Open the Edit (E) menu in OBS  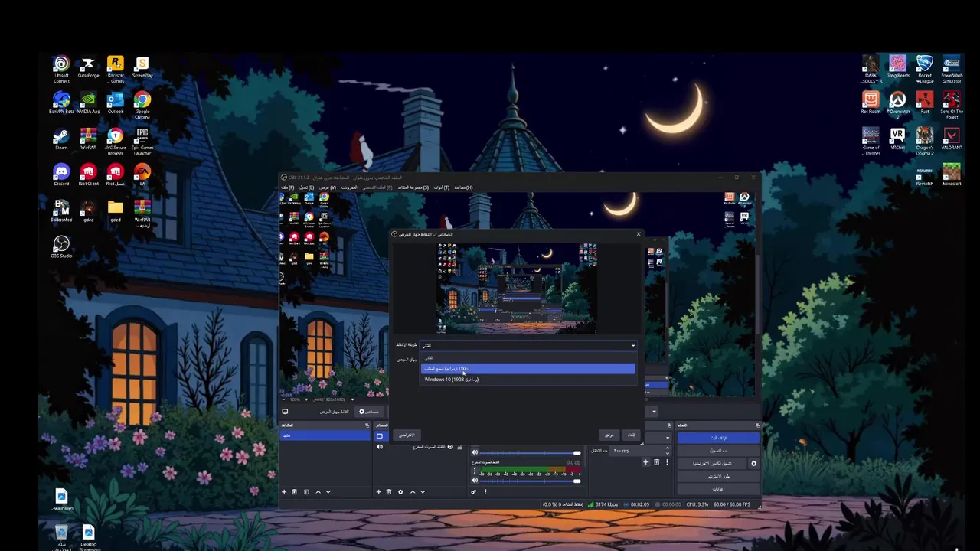click(306, 187)
